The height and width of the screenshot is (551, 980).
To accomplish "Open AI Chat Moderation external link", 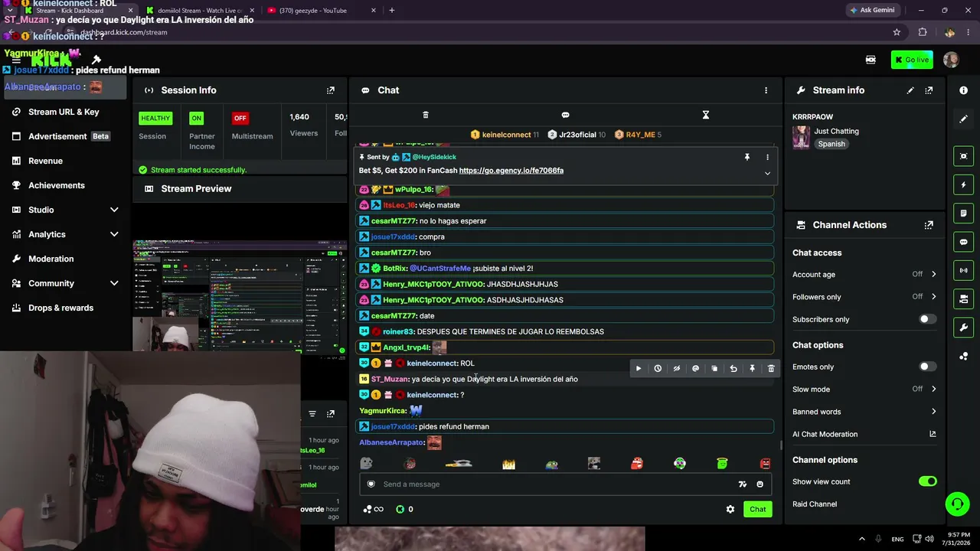I will 933,434.
